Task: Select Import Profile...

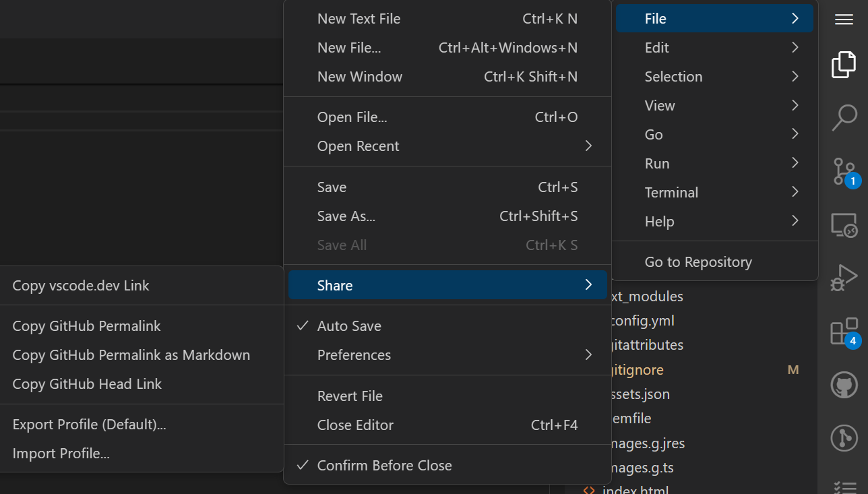Action: (x=141, y=454)
